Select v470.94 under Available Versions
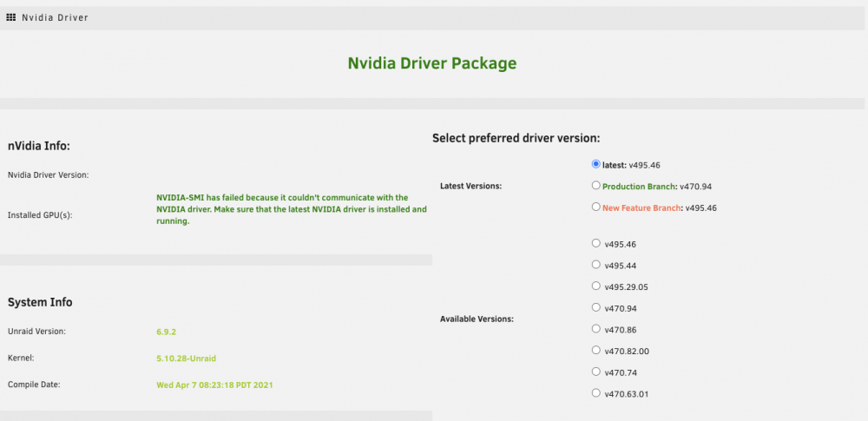Screen dimensions: 868x421 click(595, 307)
